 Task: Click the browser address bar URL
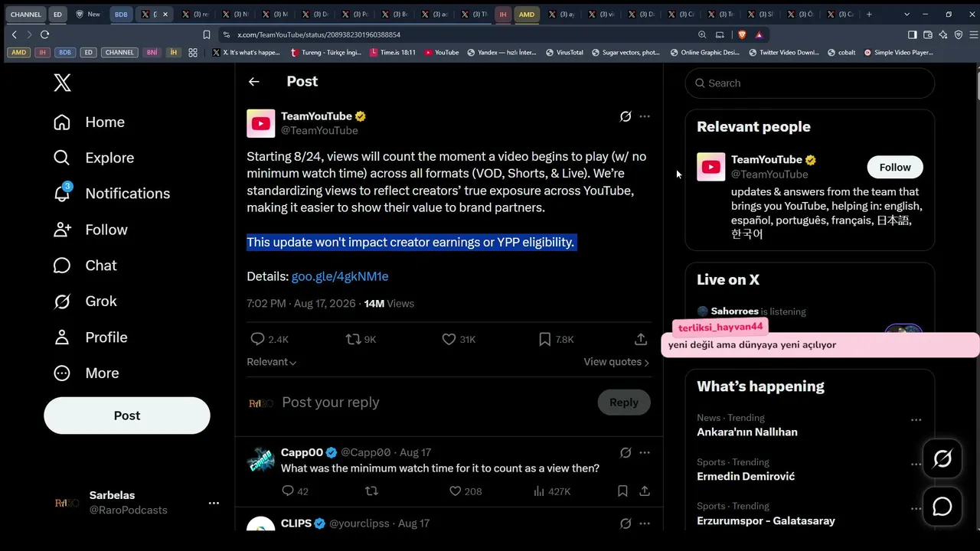[x=318, y=34]
